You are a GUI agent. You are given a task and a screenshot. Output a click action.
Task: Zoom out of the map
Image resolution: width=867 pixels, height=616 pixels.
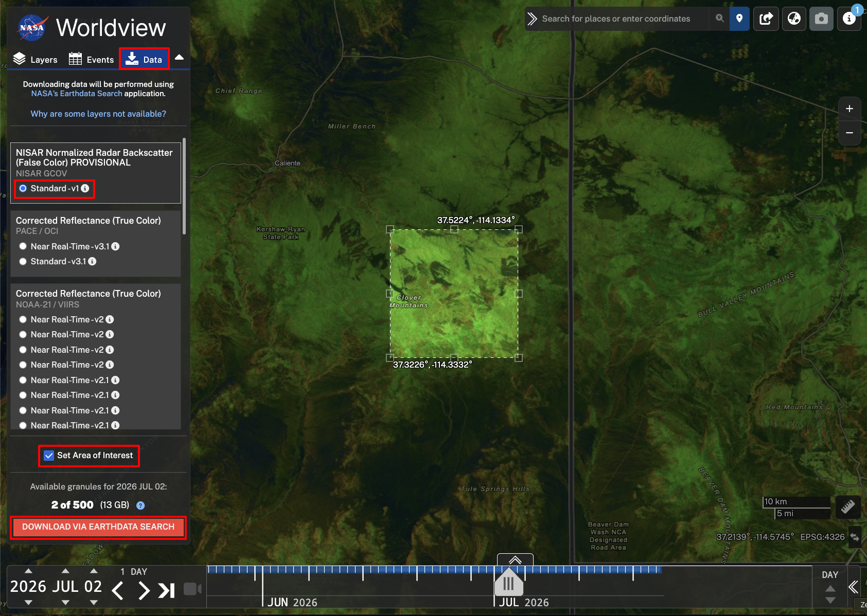tap(850, 133)
